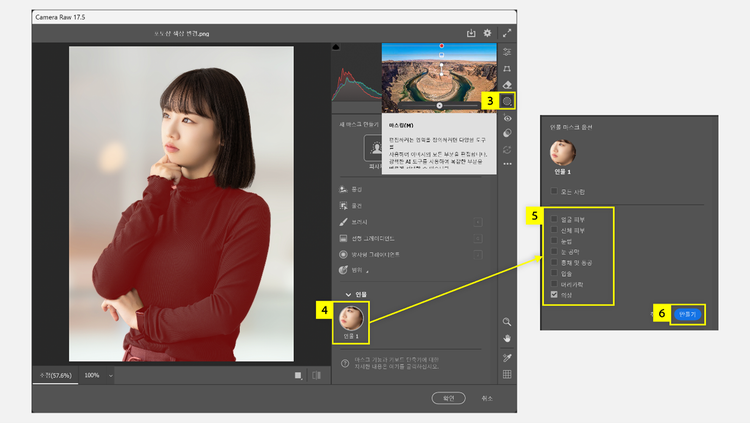The height and width of the screenshot is (423, 750).
Task: Select the fit view (57.6%) zoom button
Action: tap(55, 376)
